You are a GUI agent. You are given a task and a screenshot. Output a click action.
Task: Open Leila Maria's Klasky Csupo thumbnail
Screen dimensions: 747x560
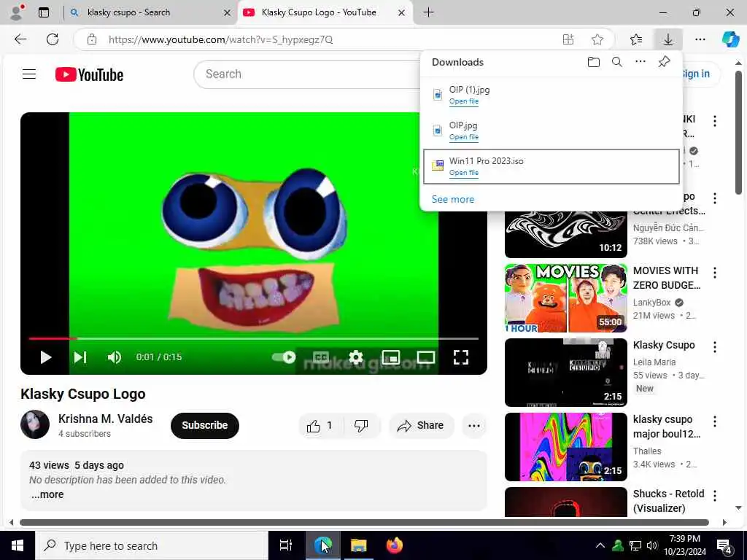pos(566,373)
